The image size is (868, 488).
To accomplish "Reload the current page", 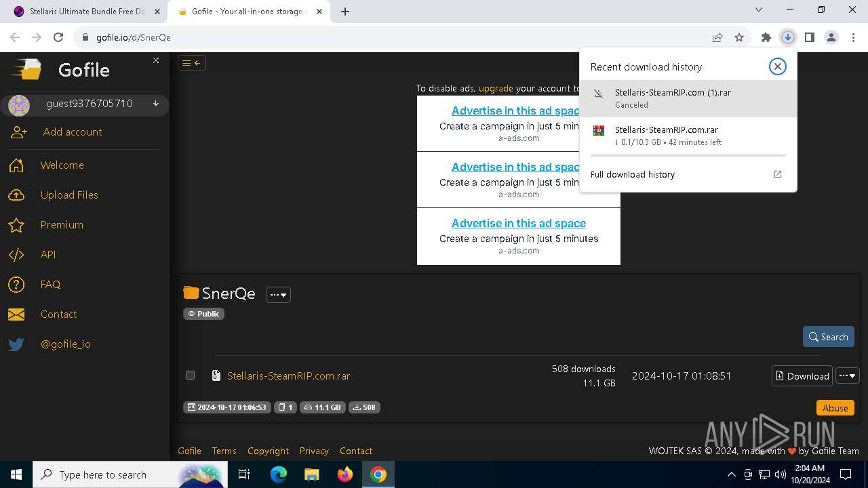I will (x=58, y=37).
